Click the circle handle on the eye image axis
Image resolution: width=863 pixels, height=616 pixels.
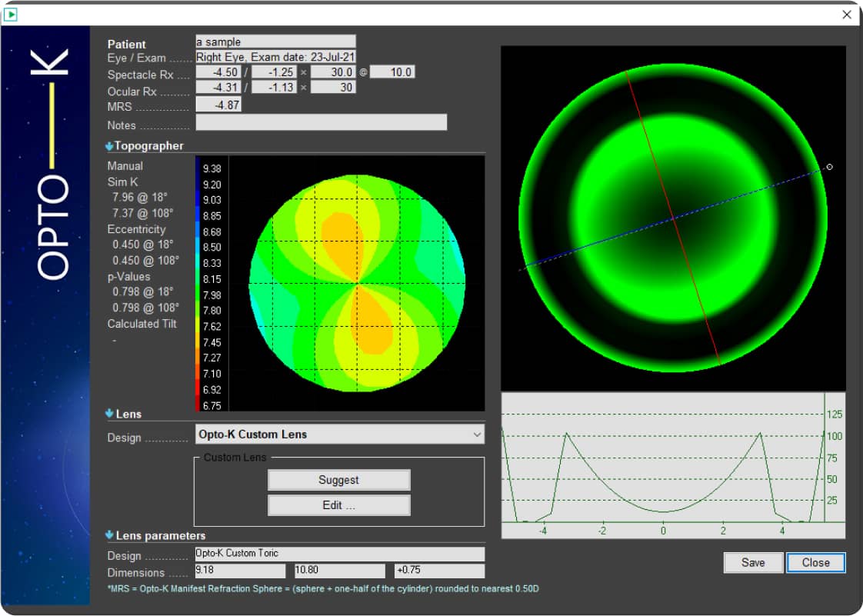829,166
